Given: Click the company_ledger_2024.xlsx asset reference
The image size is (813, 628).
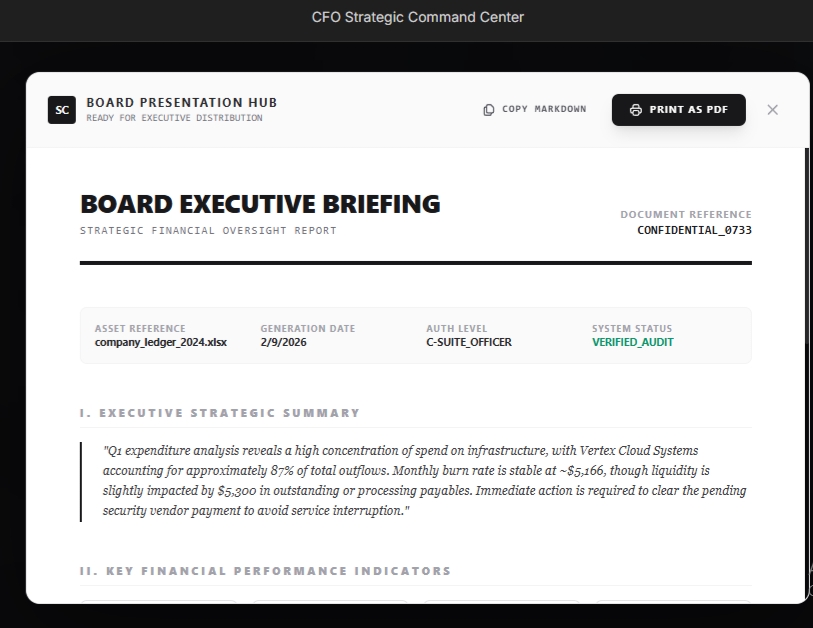Looking at the screenshot, I should click(x=160, y=342).
